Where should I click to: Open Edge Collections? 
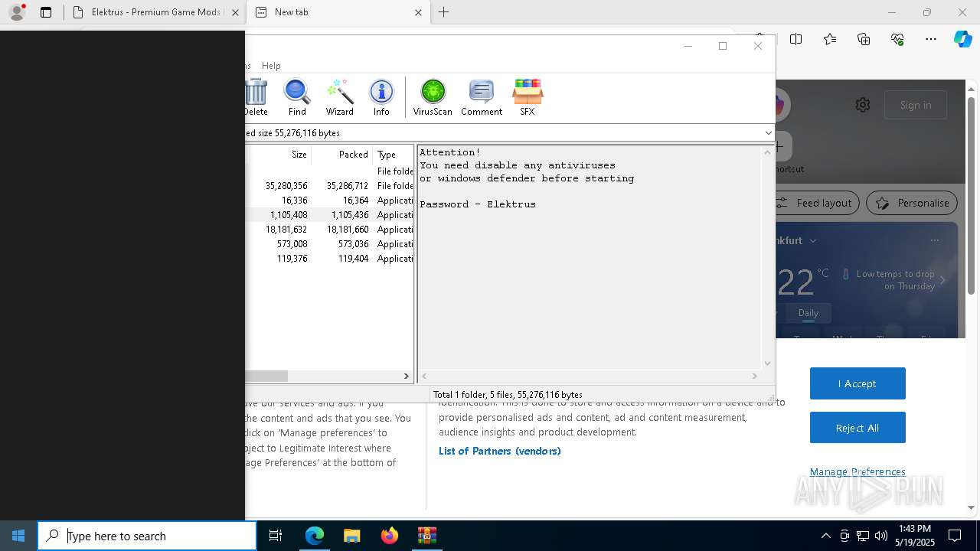(864, 39)
